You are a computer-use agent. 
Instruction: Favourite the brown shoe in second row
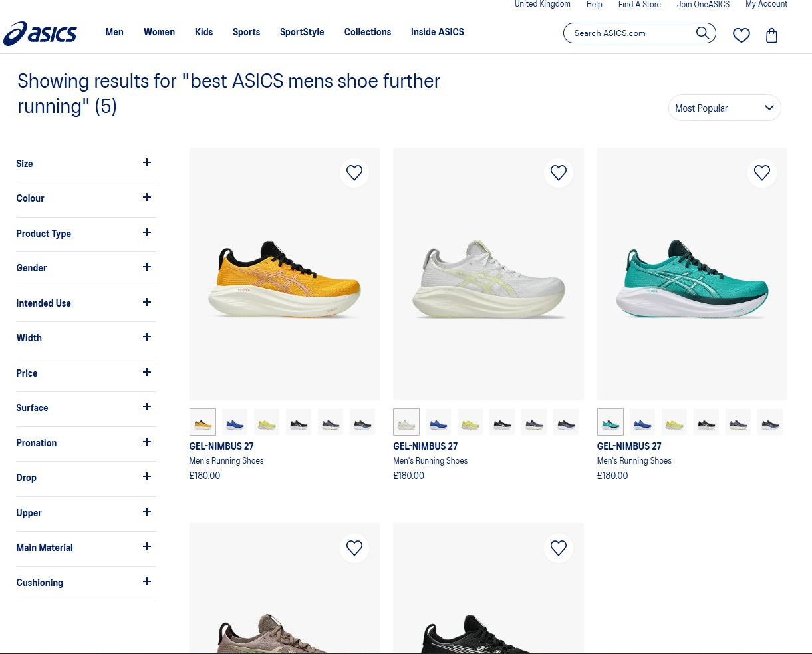coord(354,548)
